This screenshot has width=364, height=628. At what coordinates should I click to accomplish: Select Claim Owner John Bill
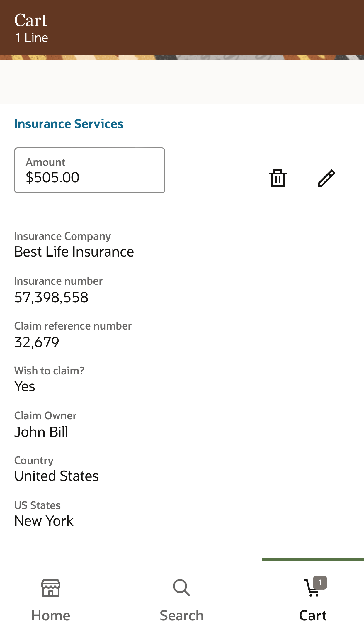(41, 432)
